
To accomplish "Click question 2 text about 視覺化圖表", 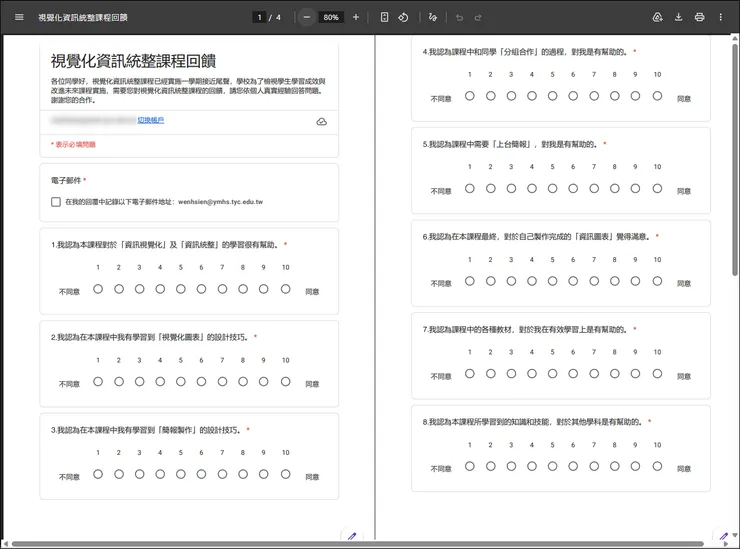I will pyautogui.click(x=149, y=337).
